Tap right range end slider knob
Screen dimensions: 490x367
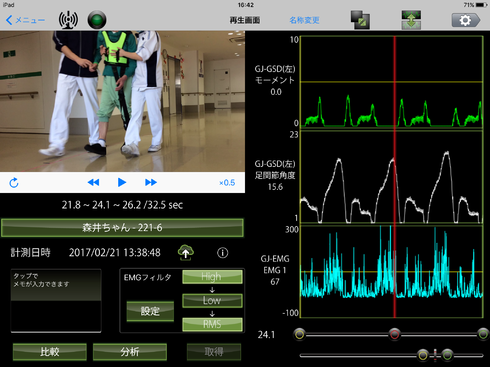pyautogui.click(x=483, y=334)
